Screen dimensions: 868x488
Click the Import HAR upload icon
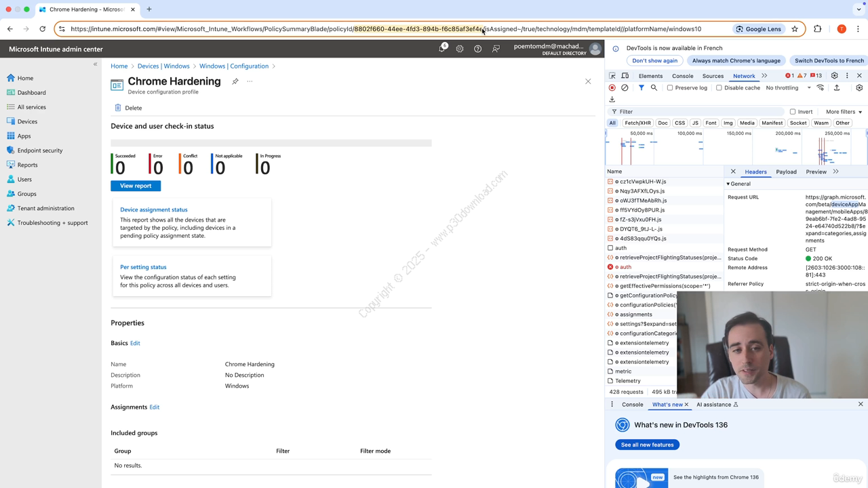837,87
